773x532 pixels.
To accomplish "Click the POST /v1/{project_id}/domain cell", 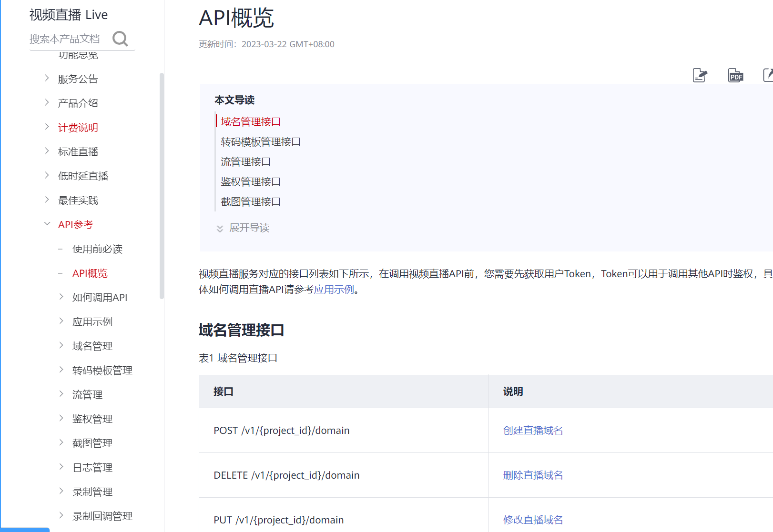I will (344, 431).
